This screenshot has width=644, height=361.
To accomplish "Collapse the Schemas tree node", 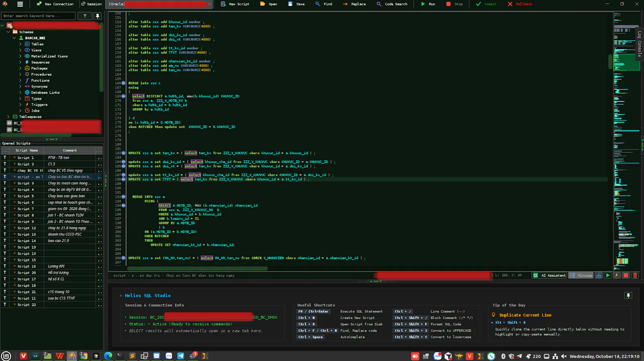I will pyautogui.click(x=8, y=32).
